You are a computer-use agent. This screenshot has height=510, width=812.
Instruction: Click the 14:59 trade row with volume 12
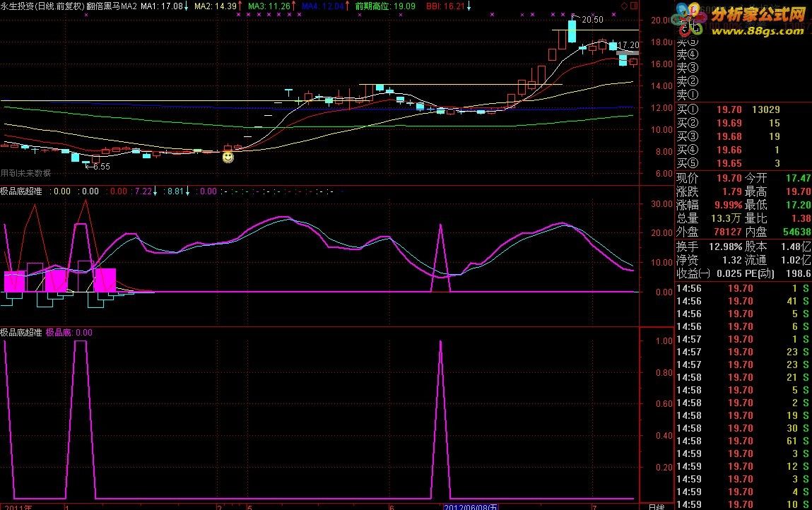[743, 466]
